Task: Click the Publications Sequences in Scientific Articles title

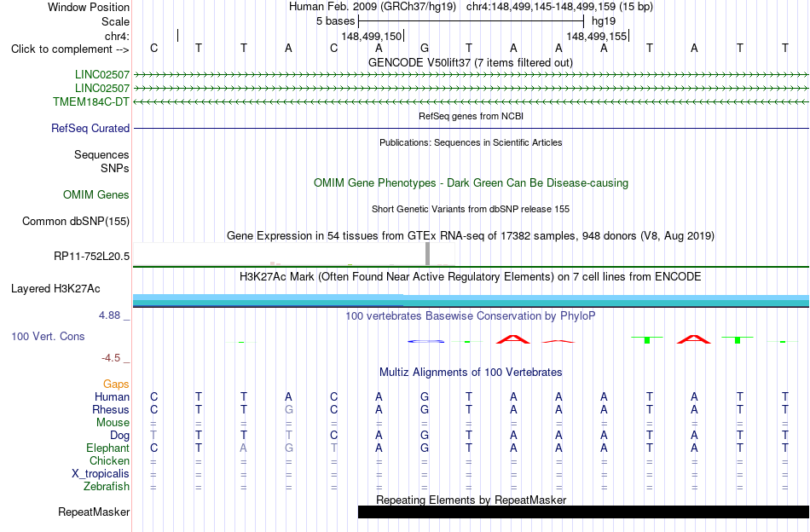Action: [x=471, y=142]
